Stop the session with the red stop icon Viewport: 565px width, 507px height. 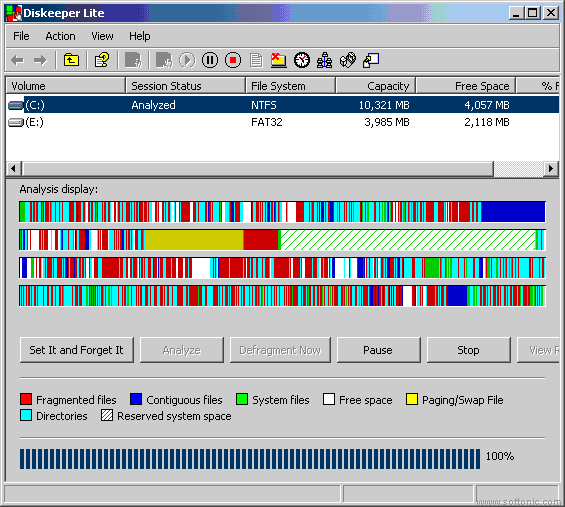[x=233, y=60]
